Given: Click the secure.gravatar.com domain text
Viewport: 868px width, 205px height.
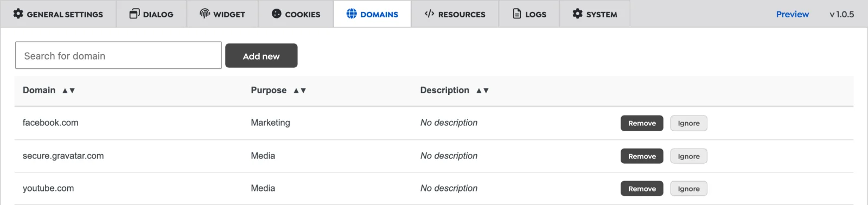Looking at the screenshot, I should [x=63, y=156].
